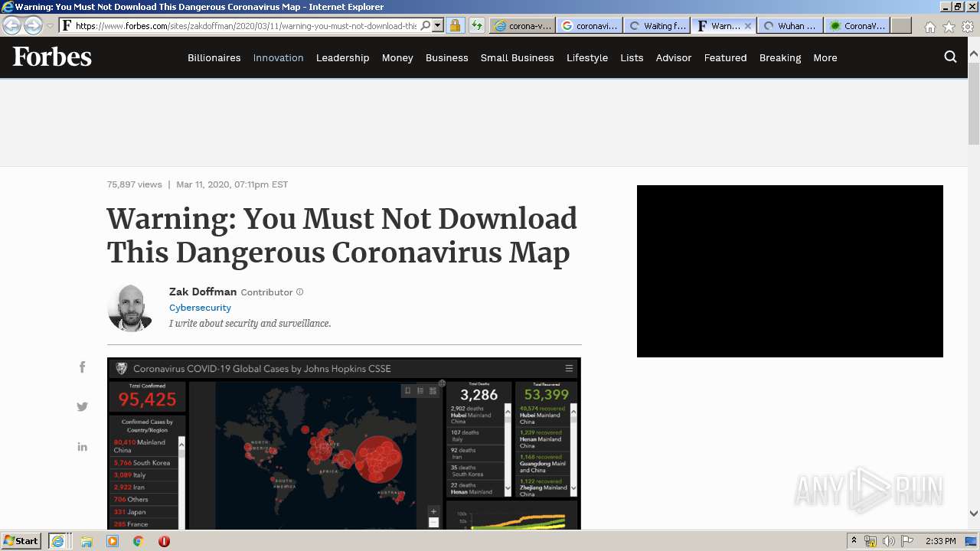Click the address bar URL field

point(247,25)
